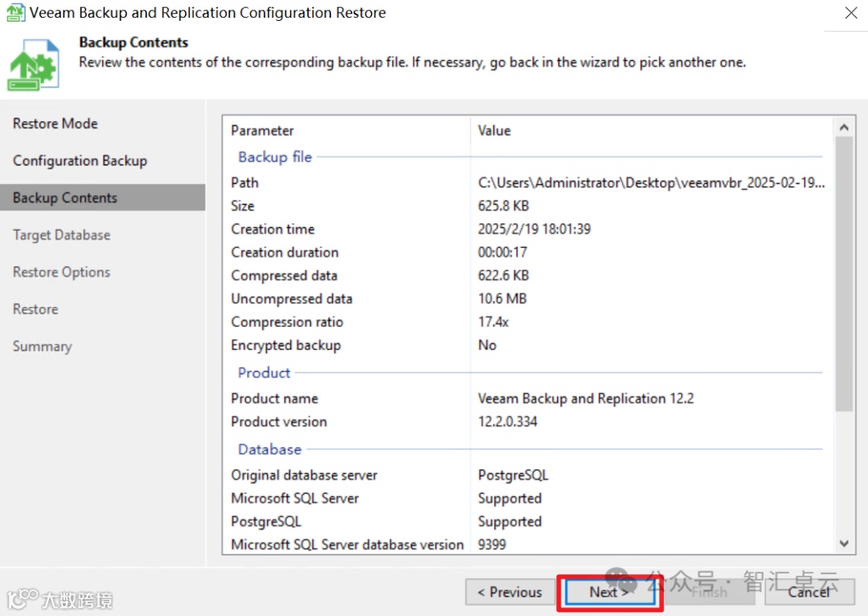Click the 00:00:17 duration value
This screenshot has width=868, height=616.
[502, 252]
